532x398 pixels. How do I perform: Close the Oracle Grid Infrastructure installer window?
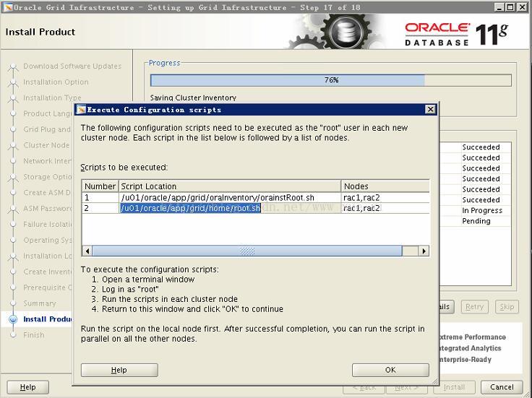coord(522,7)
